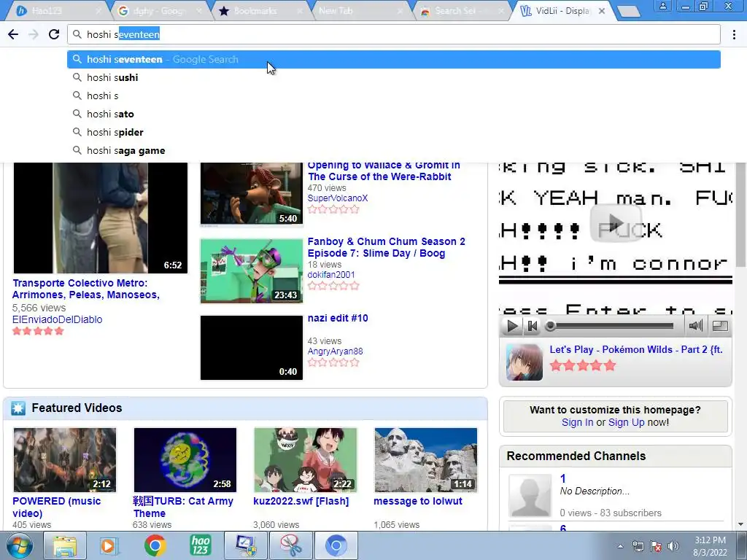Open the 'nazi edit #10' title link
The image size is (747, 560).
(x=338, y=318)
